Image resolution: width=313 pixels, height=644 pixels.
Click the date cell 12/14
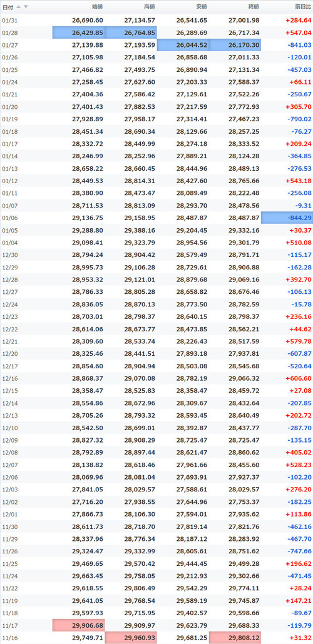click(9, 403)
